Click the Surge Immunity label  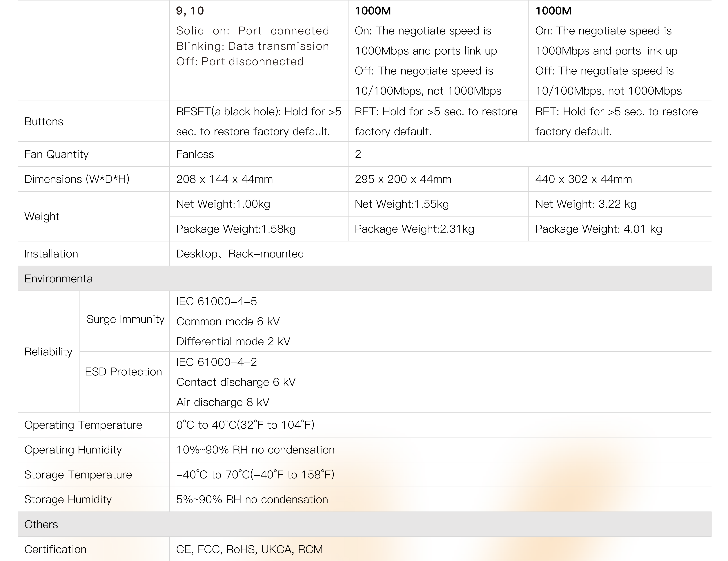coord(125,319)
